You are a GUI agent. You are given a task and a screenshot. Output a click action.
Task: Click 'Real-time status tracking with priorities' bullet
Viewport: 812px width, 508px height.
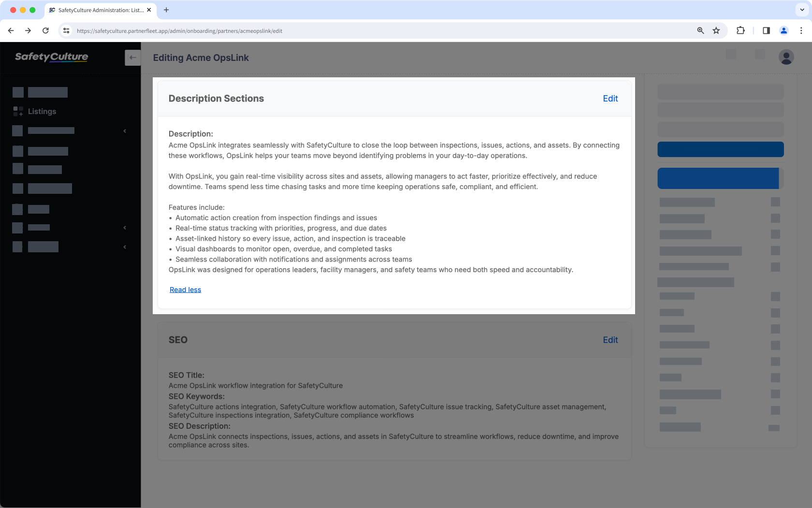281,228
